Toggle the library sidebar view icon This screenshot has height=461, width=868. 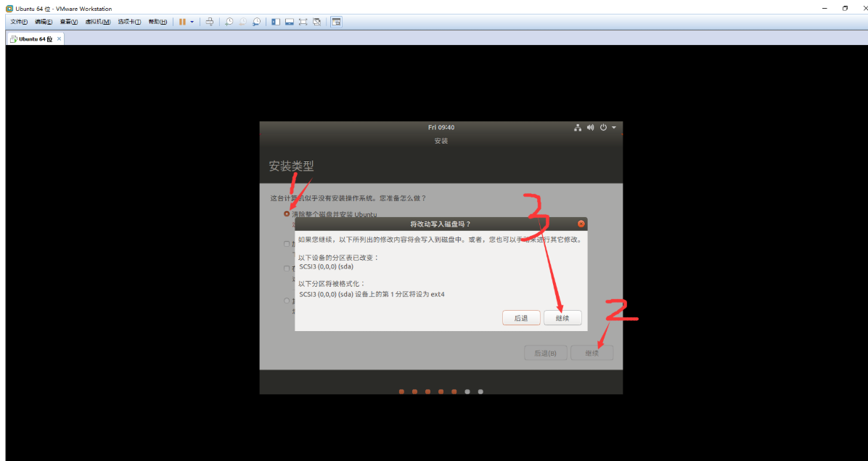coord(276,22)
